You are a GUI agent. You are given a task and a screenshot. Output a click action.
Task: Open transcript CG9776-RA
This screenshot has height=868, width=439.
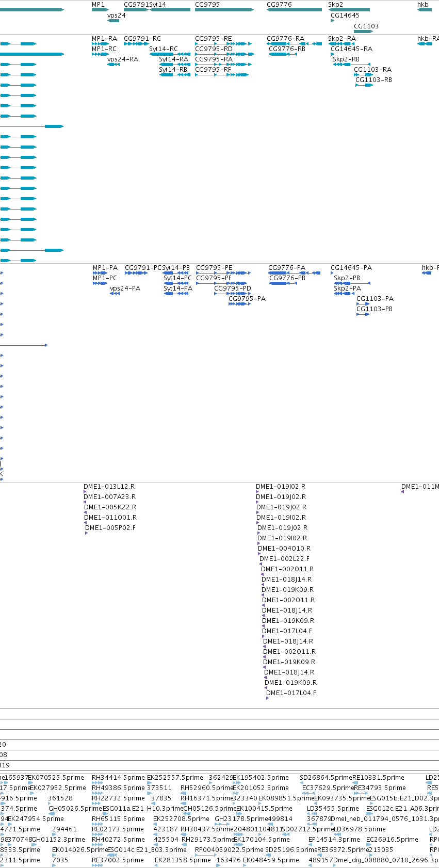(286, 39)
